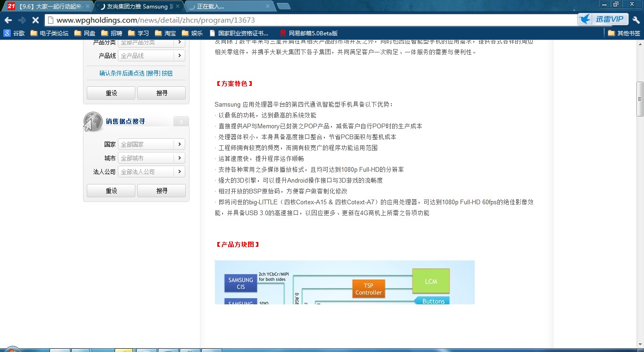Open the 网盘 bookmark folder
Viewport: 644px width, 352px height.
coord(85,34)
